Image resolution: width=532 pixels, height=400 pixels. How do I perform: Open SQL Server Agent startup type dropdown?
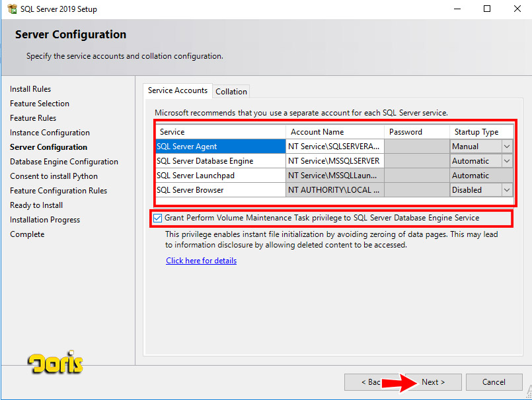coord(506,147)
